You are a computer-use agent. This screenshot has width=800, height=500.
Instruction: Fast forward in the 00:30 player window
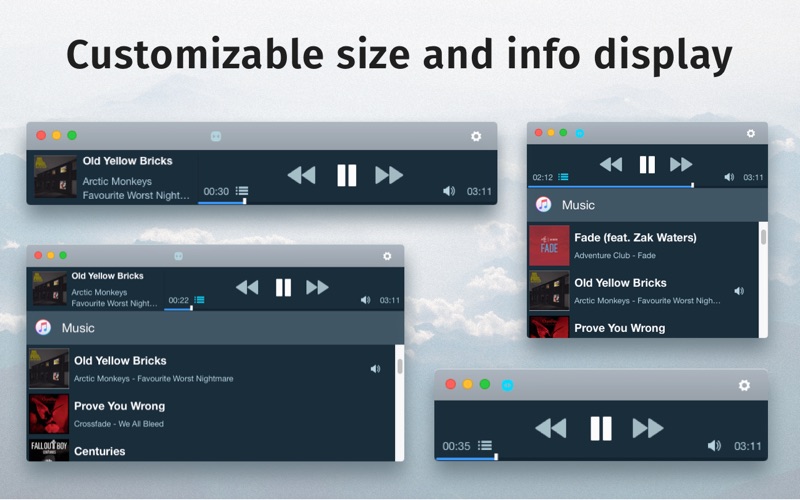(x=389, y=176)
